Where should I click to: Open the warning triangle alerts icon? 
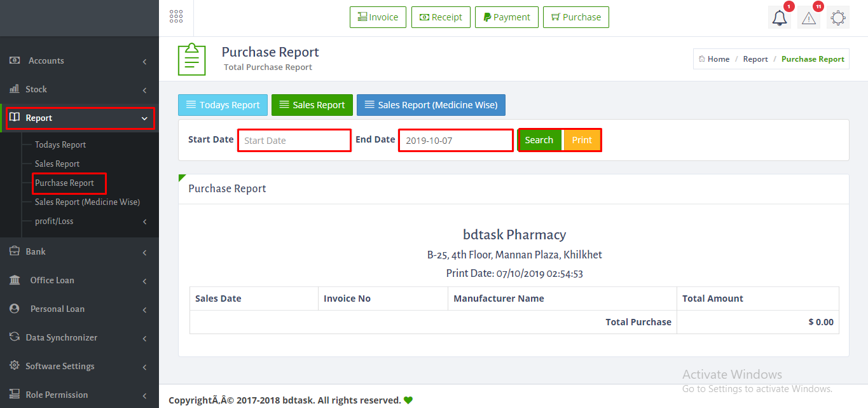tap(809, 18)
